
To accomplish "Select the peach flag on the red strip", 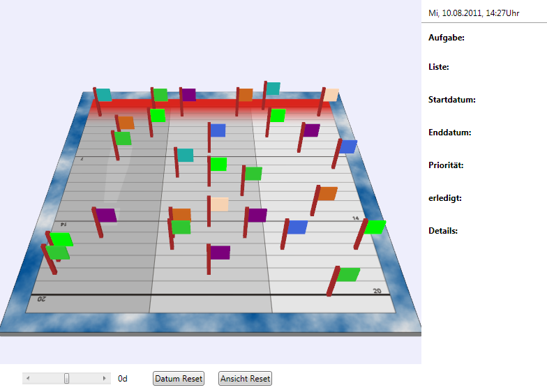I will coord(331,95).
